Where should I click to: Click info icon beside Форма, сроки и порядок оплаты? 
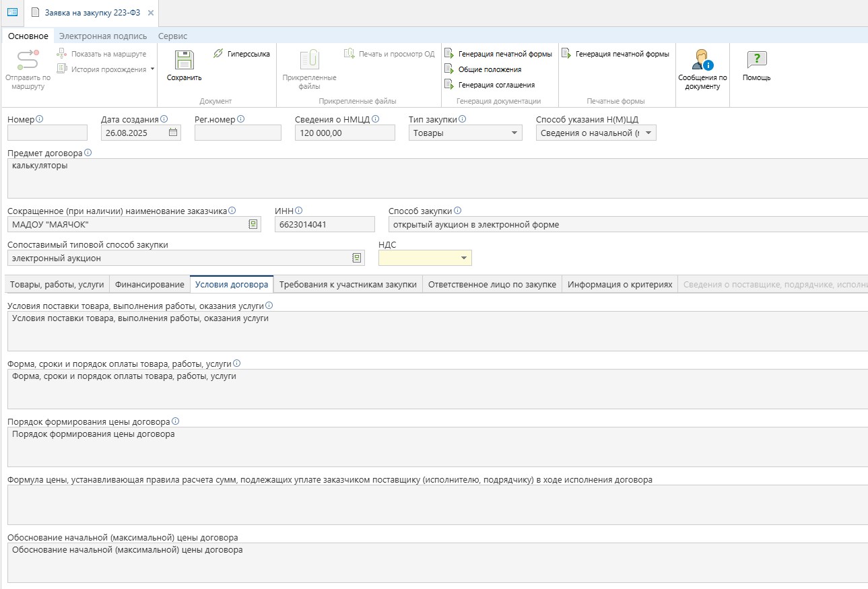pyautogui.click(x=236, y=363)
